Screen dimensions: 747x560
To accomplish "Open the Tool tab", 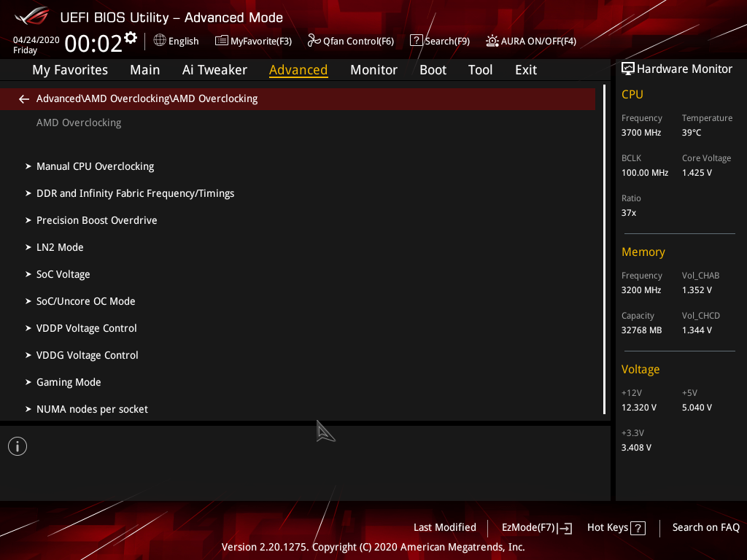I will [x=480, y=70].
